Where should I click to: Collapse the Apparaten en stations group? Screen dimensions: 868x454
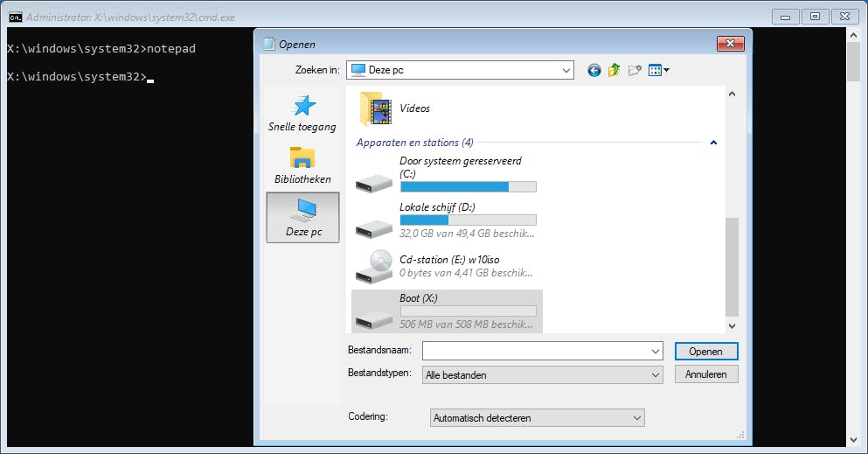(x=713, y=143)
